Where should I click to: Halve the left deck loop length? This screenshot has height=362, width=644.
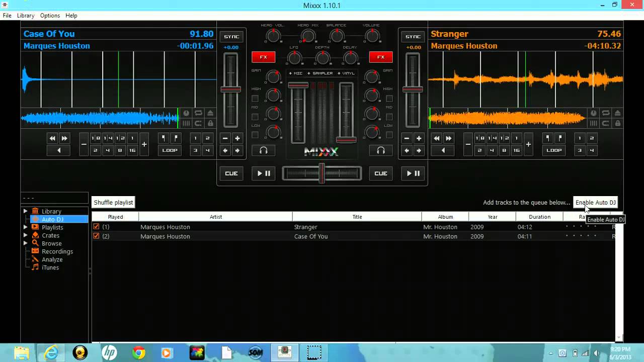(84, 144)
